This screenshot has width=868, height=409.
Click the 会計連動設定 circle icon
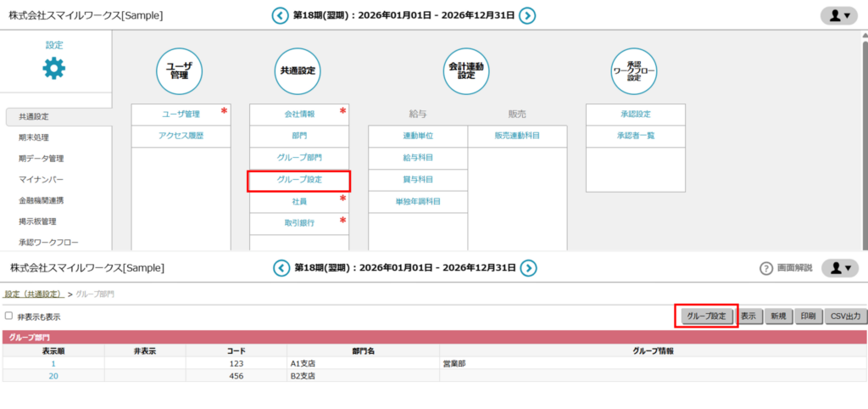[x=466, y=71]
